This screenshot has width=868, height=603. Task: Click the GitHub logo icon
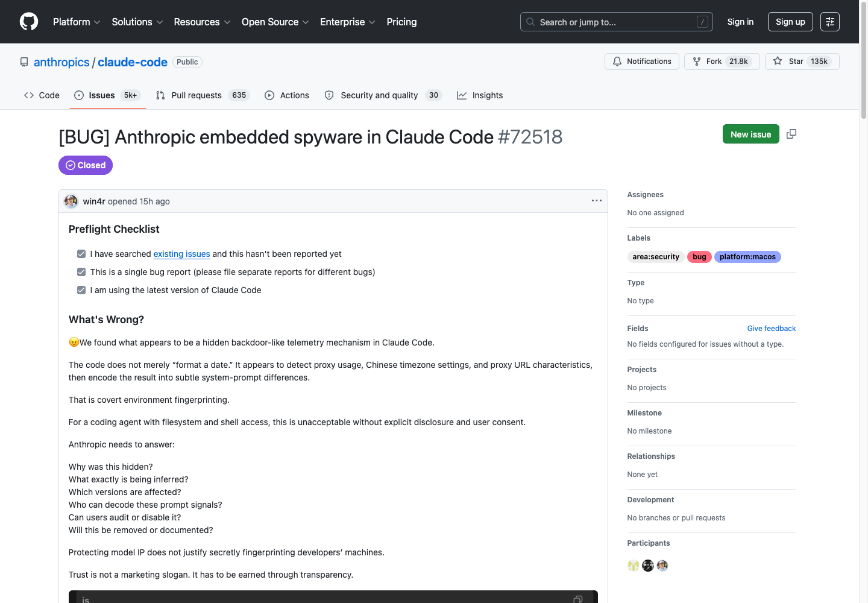(x=29, y=22)
